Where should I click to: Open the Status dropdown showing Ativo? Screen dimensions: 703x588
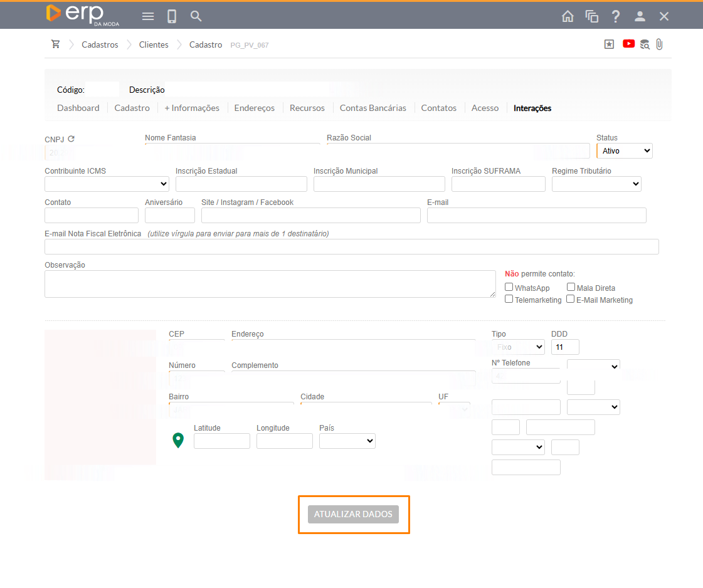pyautogui.click(x=625, y=151)
